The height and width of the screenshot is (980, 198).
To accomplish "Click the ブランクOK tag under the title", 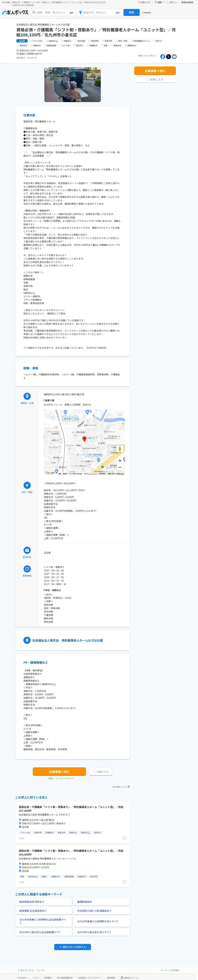I will coord(36,41).
